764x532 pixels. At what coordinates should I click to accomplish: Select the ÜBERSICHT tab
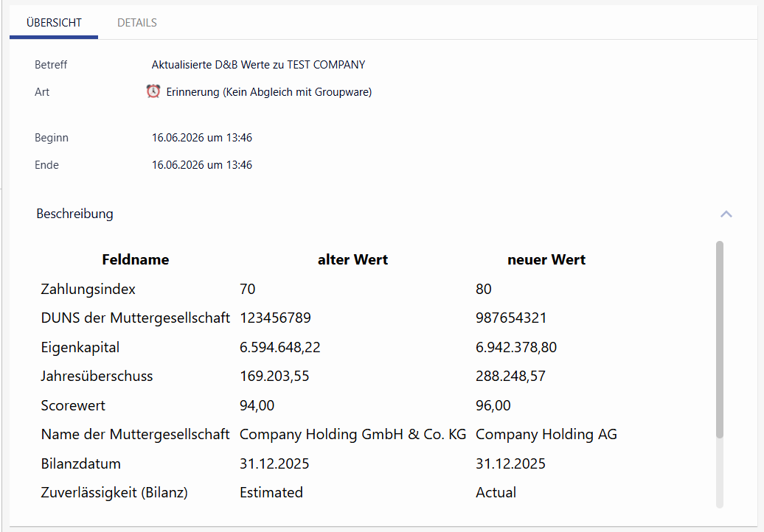54,23
